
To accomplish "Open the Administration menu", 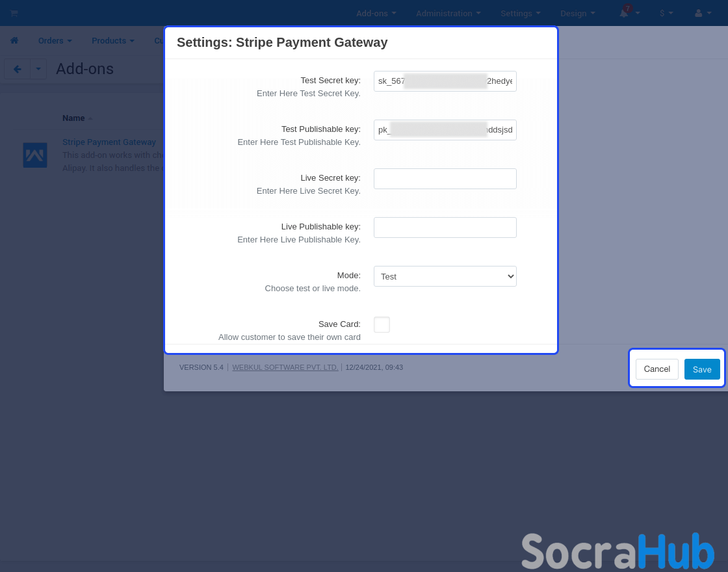I will [x=448, y=13].
